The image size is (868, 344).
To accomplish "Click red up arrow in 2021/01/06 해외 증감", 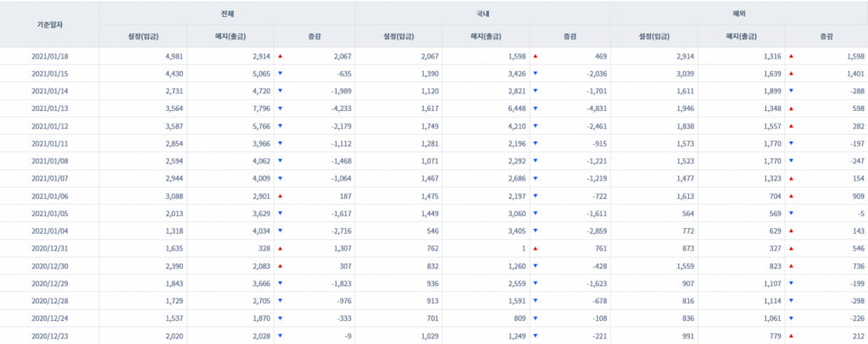I will 792,194.
